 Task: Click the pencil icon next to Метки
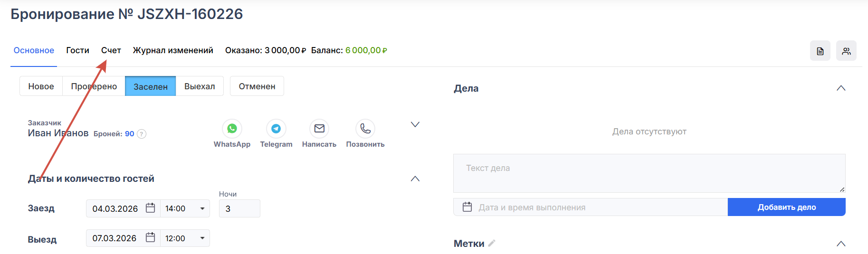[x=492, y=243]
